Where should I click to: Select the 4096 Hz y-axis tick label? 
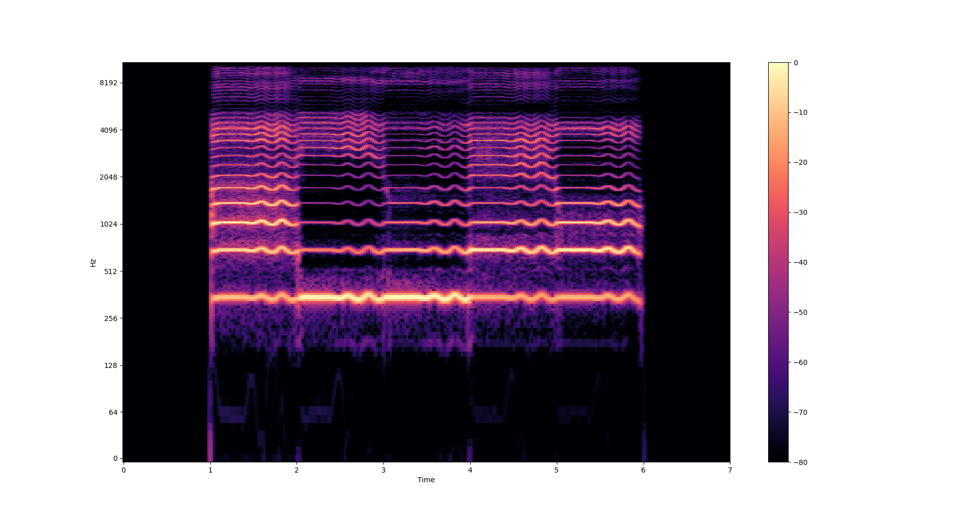pyautogui.click(x=108, y=130)
